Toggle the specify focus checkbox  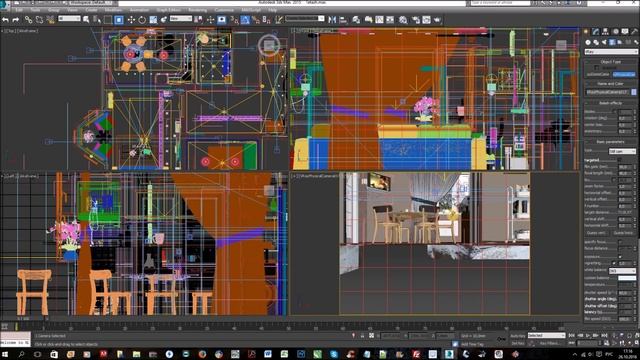620,242
